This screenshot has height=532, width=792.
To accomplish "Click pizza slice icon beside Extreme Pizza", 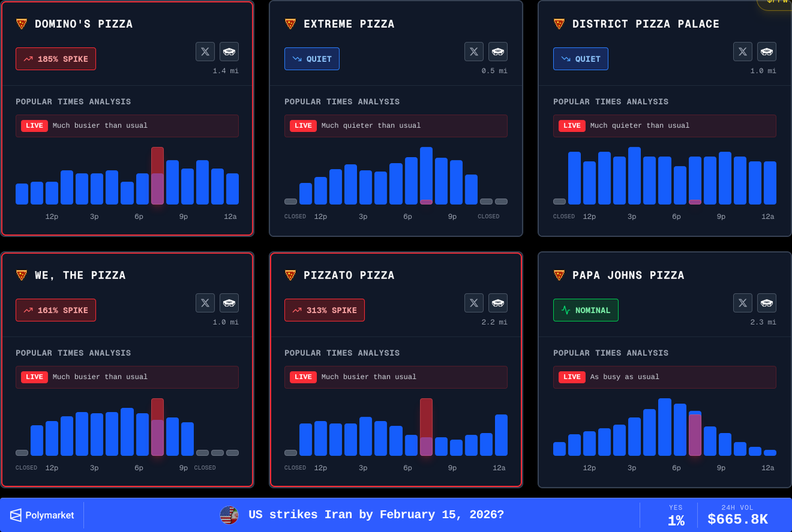I will tap(290, 24).
